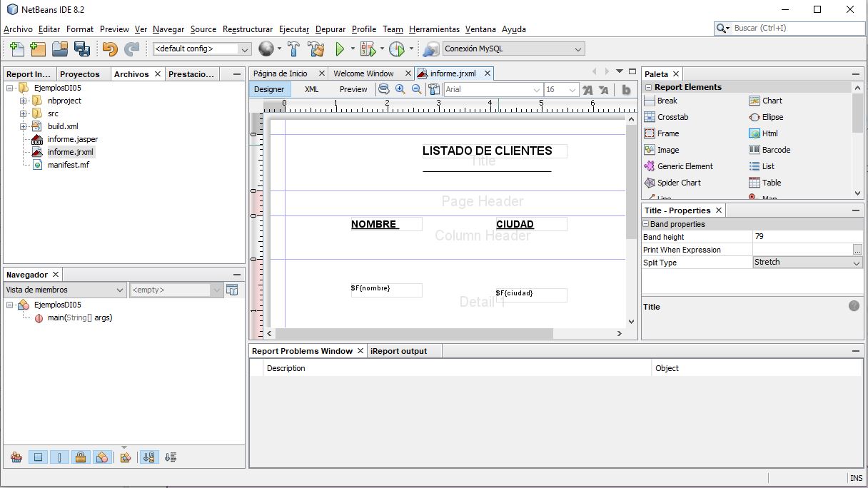This screenshot has height=488, width=868.
Task: Toggle Show Fields filter in Navegador
Action: click(x=39, y=457)
